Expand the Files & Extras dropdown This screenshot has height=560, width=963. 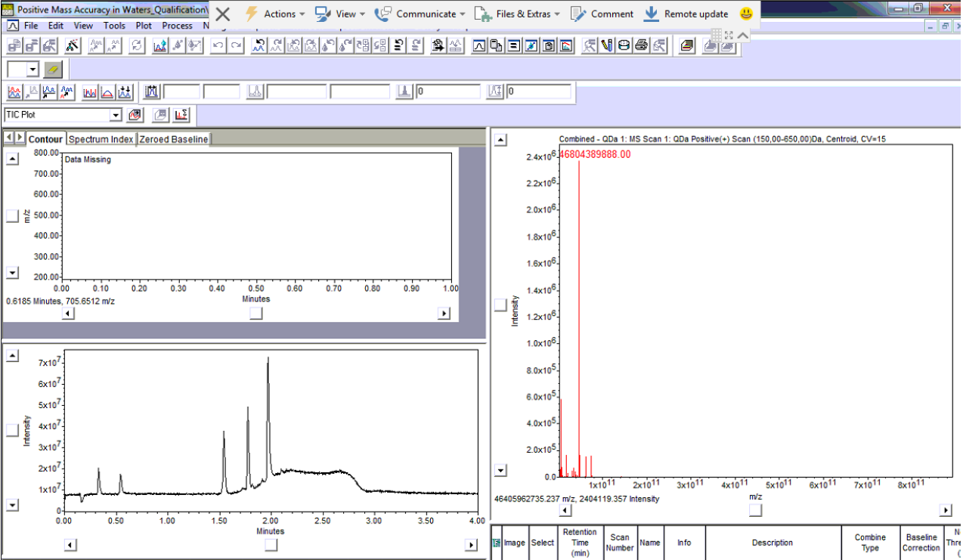(525, 14)
